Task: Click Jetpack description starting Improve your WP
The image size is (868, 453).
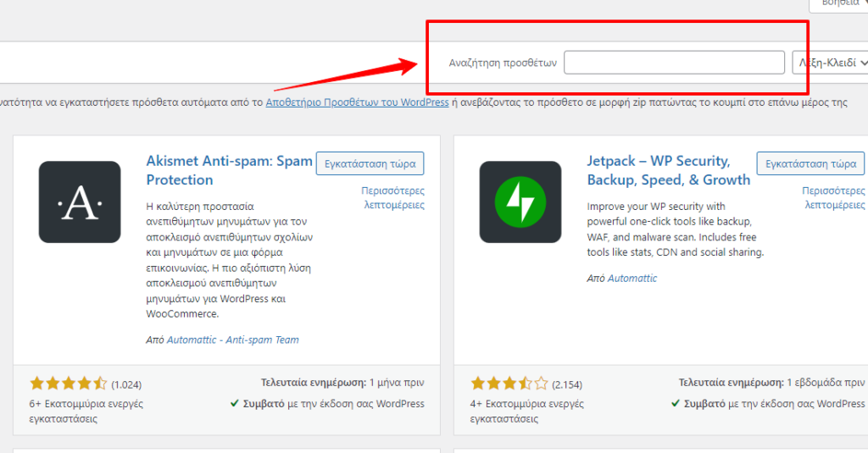Action: point(676,229)
